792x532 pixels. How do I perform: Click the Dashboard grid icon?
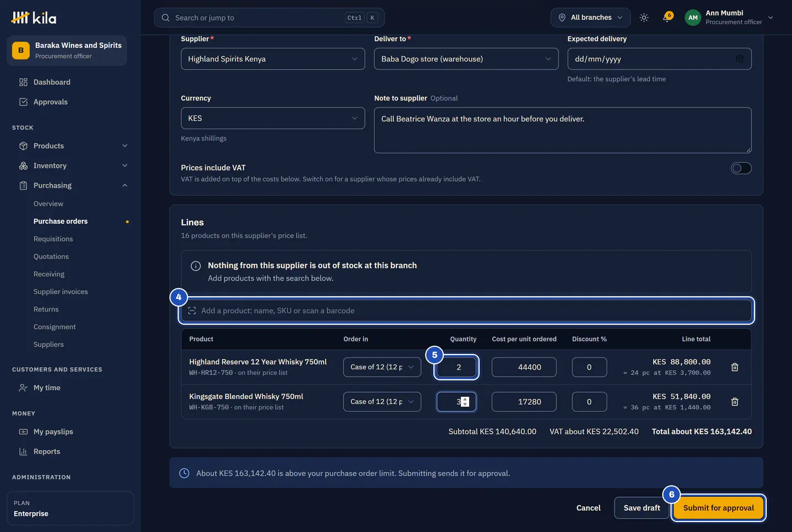(x=23, y=82)
